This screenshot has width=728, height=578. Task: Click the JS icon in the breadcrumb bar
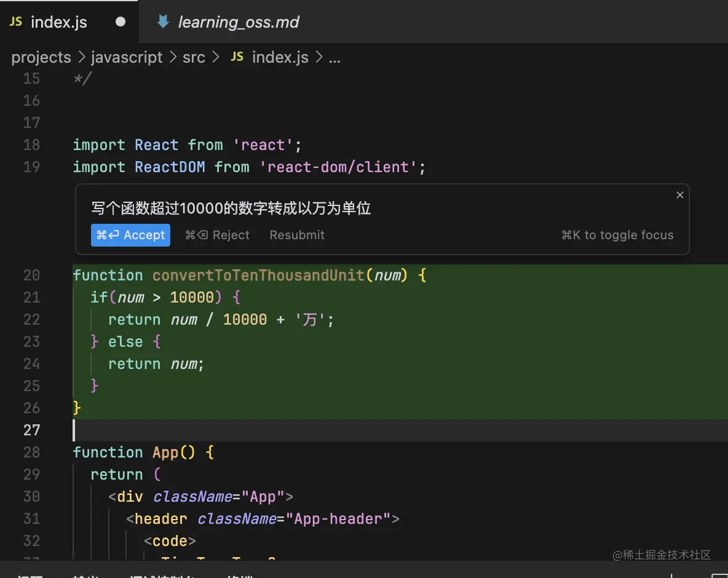(237, 57)
